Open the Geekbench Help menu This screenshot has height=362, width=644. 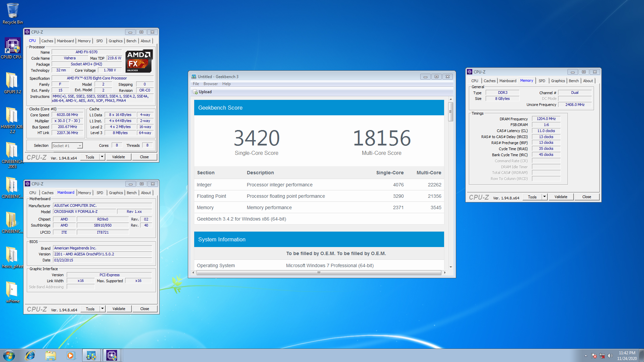[226, 84]
